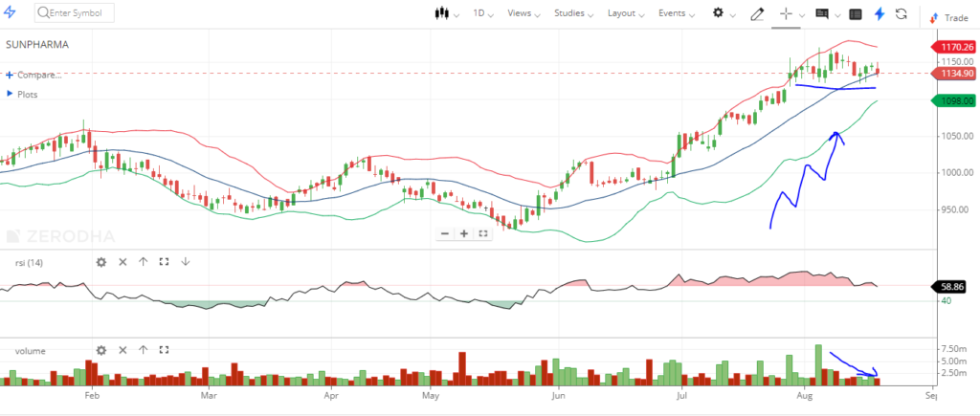Click the blue lightning icon in toolbar
This screenshot has height=416, width=980.
[880, 13]
